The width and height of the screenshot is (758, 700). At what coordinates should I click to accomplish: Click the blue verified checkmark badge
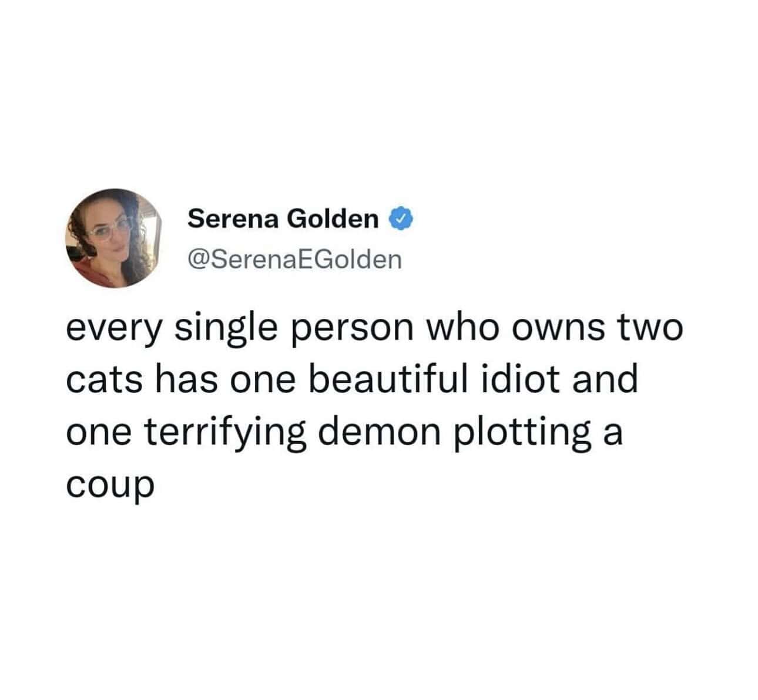tap(401, 220)
